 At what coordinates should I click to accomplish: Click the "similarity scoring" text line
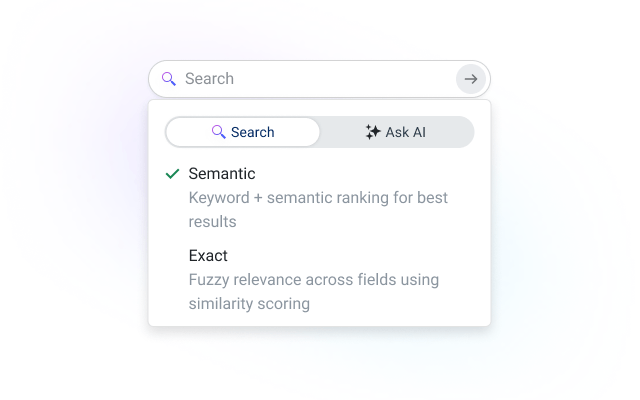(249, 304)
